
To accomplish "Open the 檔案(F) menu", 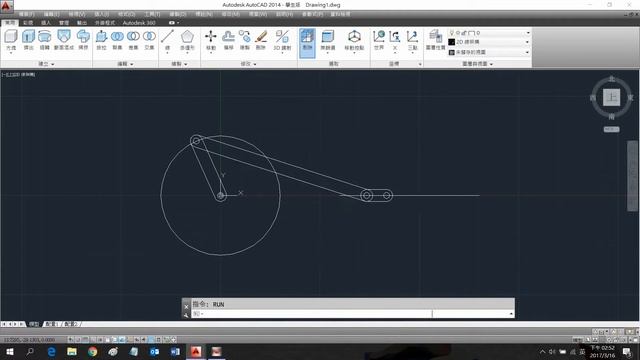I will pyautogui.click(x=26, y=14).
